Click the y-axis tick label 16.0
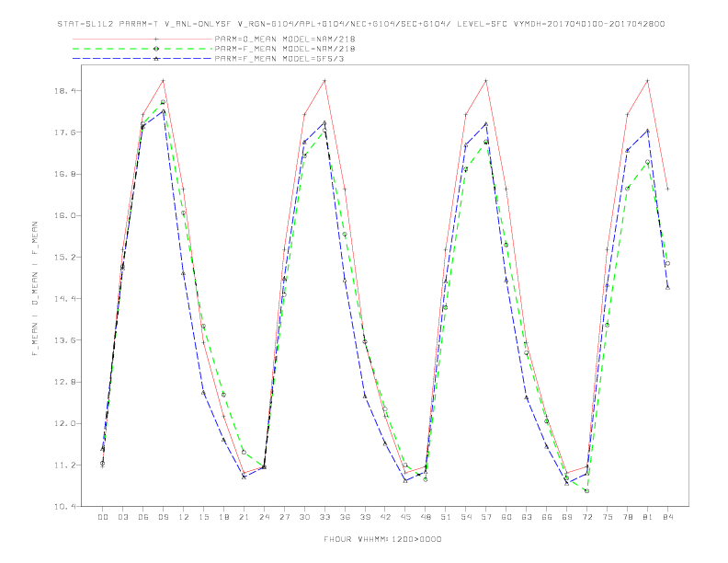The image size is (728, 563). click(x=63, y=215)
